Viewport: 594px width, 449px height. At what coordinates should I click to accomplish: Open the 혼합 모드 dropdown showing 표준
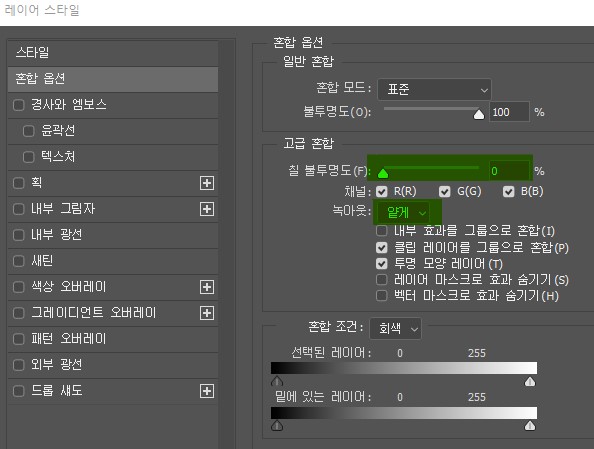pos(435,89)
